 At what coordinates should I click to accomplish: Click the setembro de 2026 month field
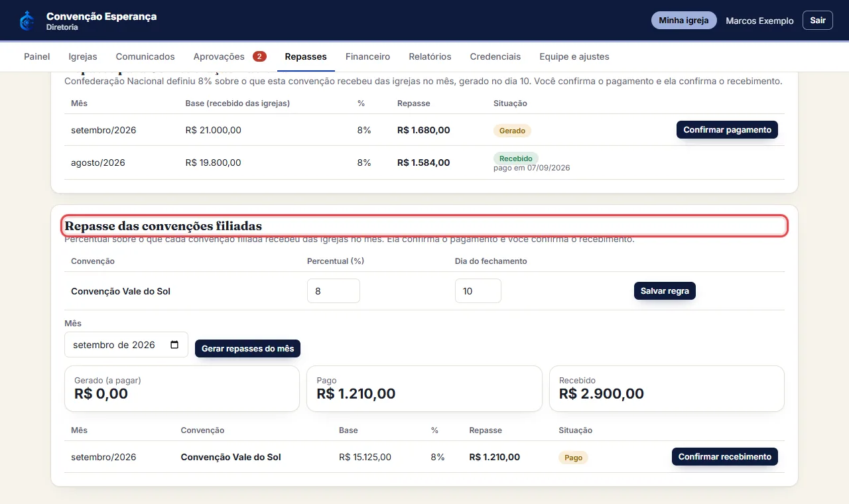[126, 345]
